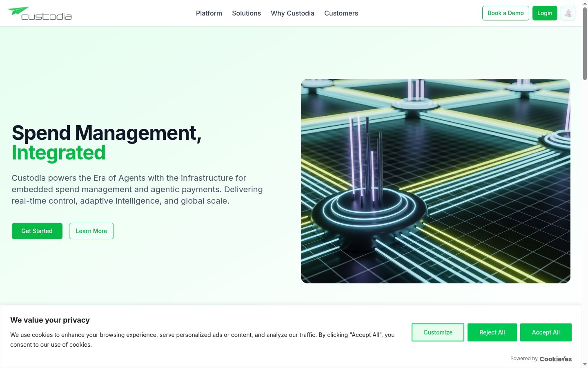Click the "Custodia powers the Era of Agents" paragraph
This screenshot has height=368, width=588.
coord(137,189)
